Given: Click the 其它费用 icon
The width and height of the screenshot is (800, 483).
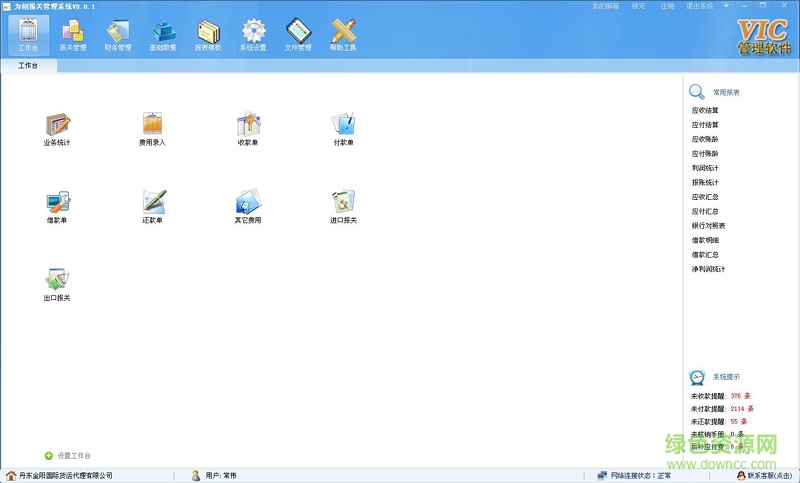Looking at the screenshot, I should click(247, 202).
